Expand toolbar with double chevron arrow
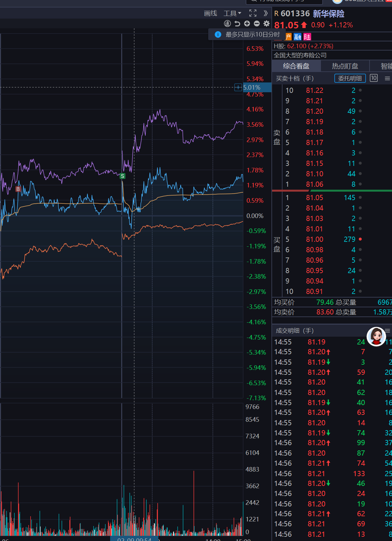 point(266,13)
